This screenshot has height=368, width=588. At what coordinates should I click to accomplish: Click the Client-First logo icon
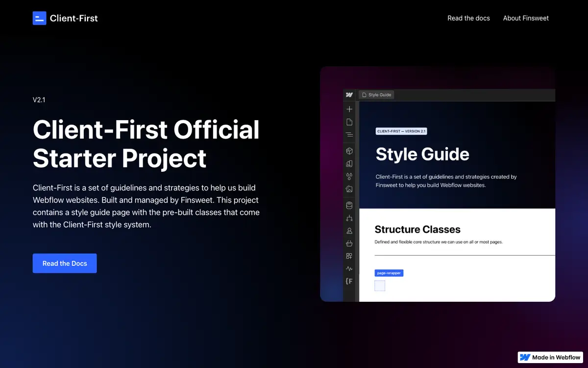pyautogui.click(x=39, y=18)
